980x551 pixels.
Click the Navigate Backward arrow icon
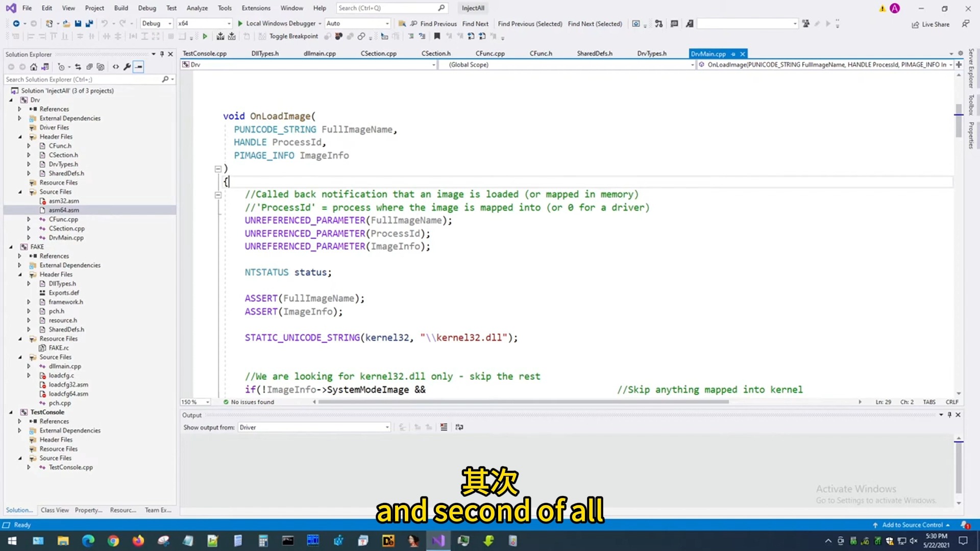click(16, 23)
